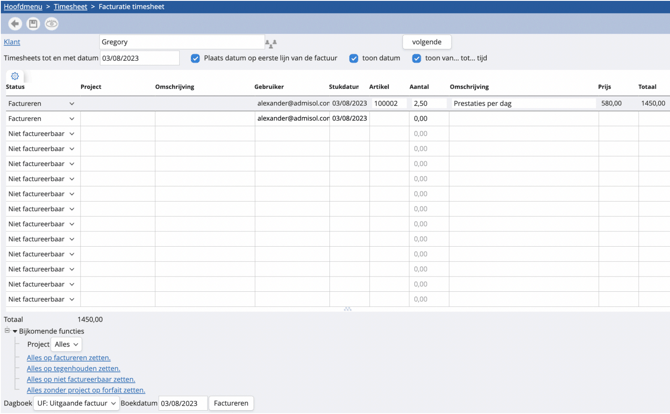
Task: Click the Boekdatum date field
Action: coord(182,403)
